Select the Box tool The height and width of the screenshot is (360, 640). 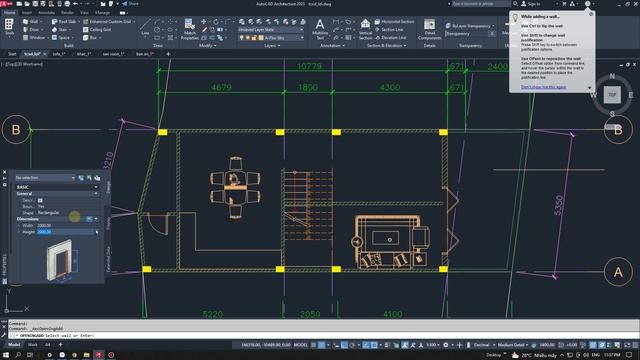coord(90,38)
